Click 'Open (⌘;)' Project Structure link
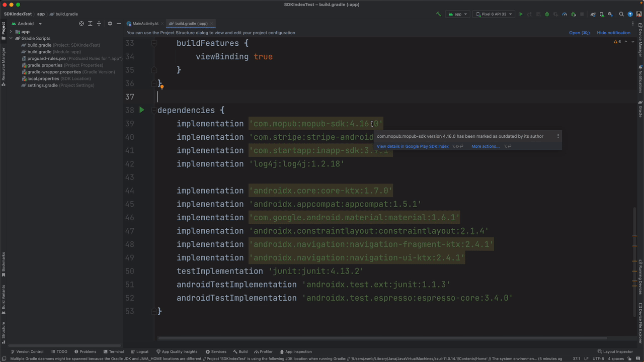Screen dimensions: 644x362 click(x=579, y=33)
